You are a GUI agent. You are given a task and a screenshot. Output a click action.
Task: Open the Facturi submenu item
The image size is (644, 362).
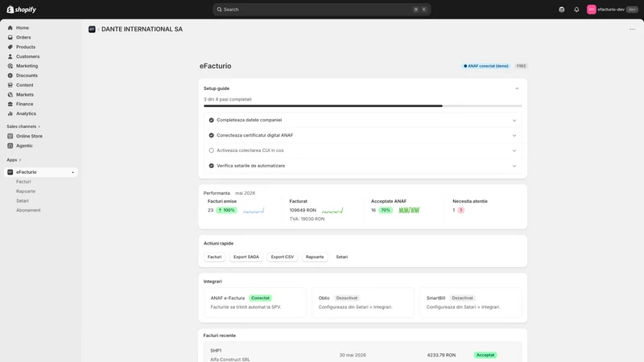pos(23,182)
